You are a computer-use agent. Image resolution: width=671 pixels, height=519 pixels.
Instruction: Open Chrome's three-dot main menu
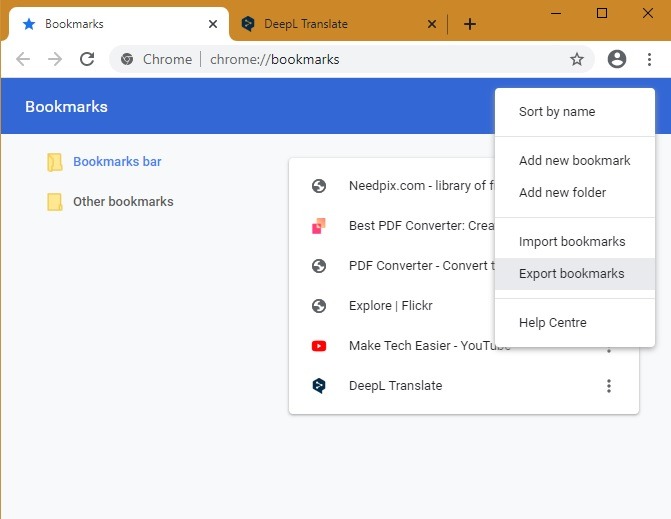point(649,59)
